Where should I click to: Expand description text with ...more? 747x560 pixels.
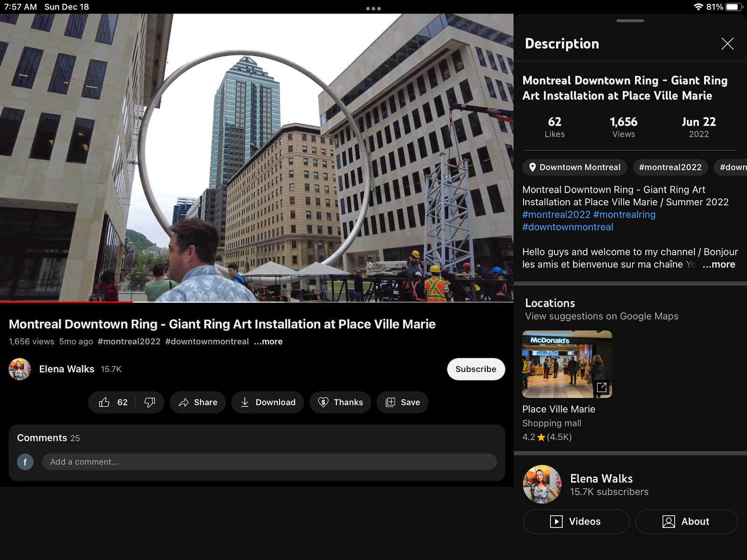[x=719, y=265]
